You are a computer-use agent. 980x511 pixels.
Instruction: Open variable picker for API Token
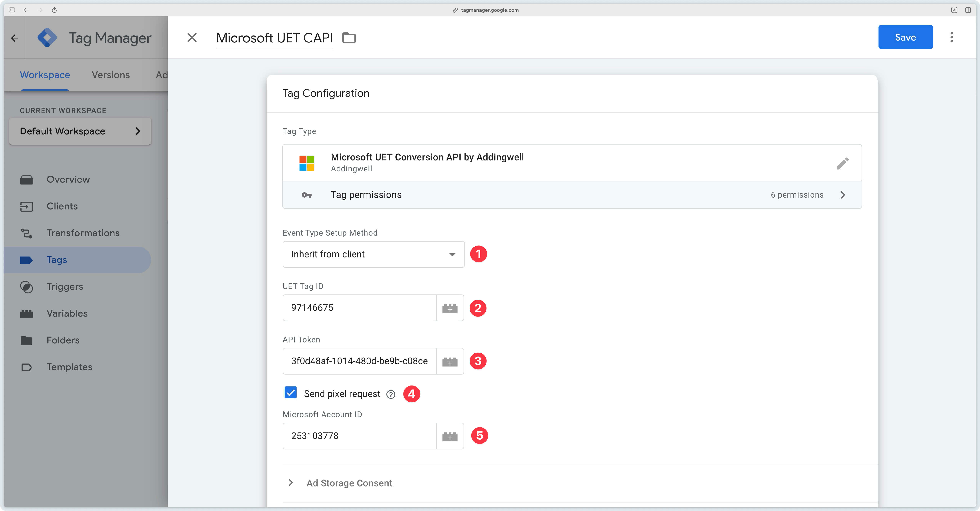450,361
